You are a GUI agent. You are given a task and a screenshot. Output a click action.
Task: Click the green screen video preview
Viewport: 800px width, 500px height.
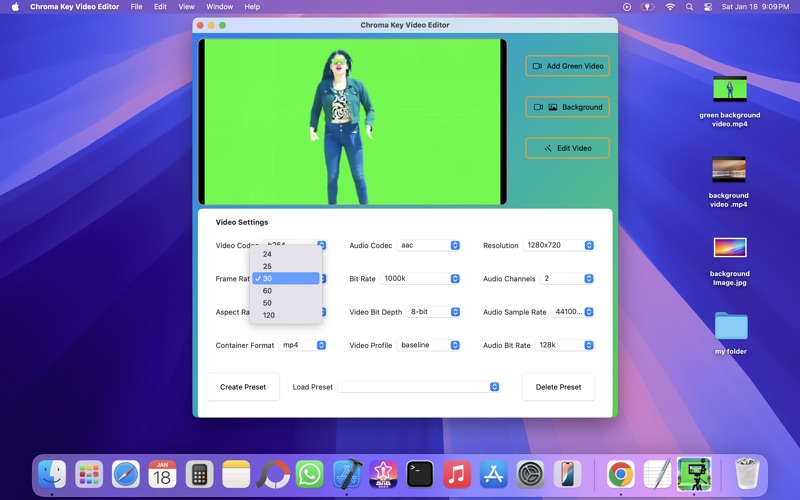pyautogui.click(x=352, y=121)
